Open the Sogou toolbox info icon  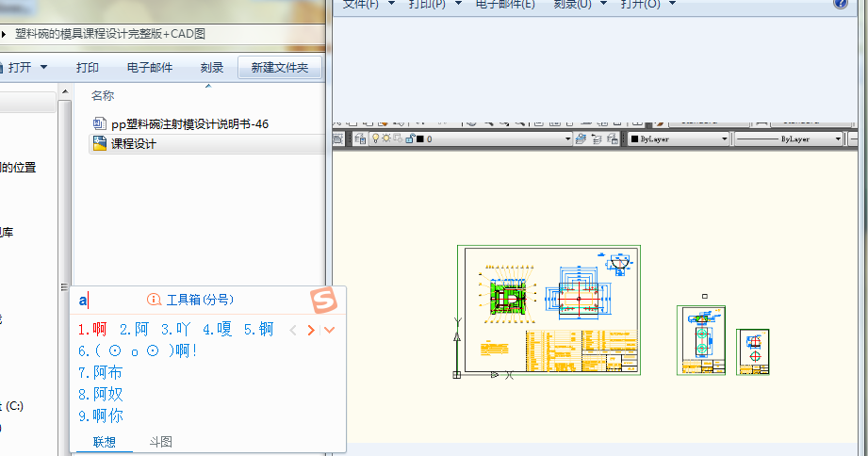pyautogui.click(x=155, y=300)
